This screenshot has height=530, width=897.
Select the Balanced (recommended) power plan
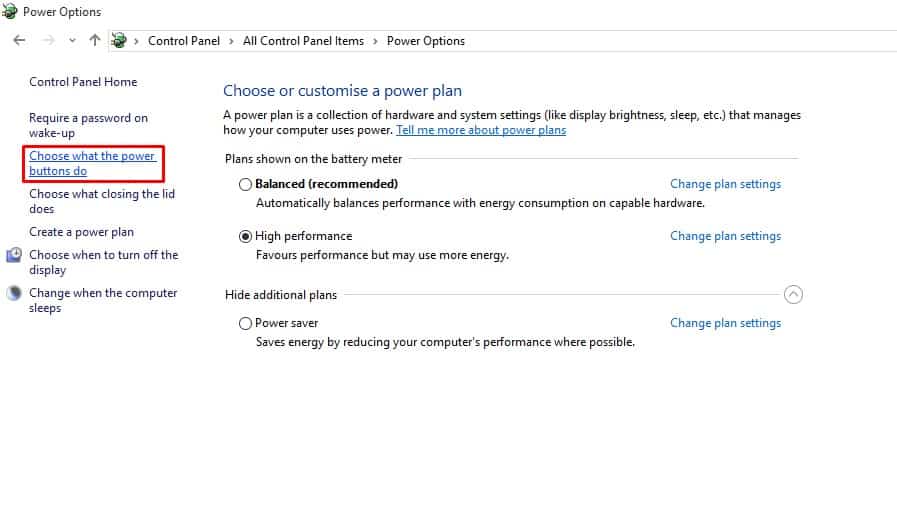pos(246,184)
